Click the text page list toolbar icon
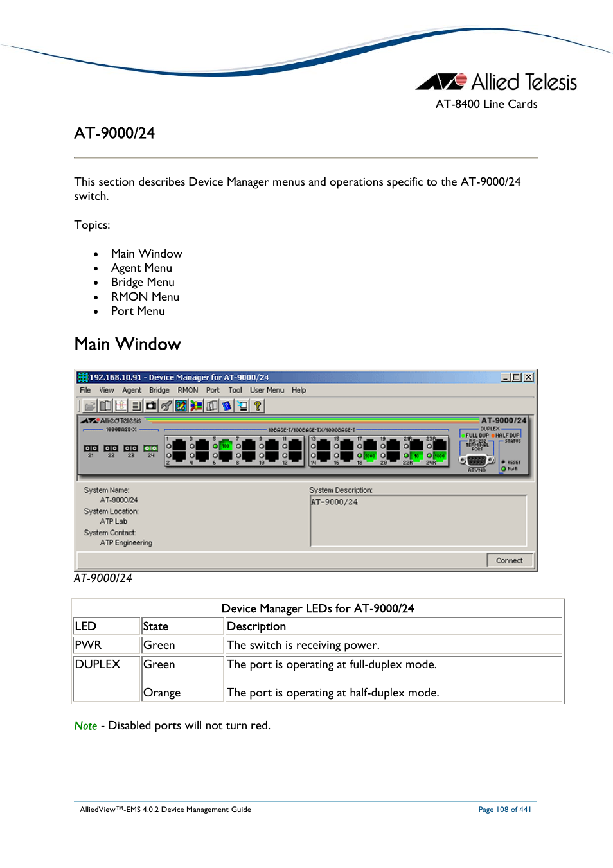 point(136,406)
